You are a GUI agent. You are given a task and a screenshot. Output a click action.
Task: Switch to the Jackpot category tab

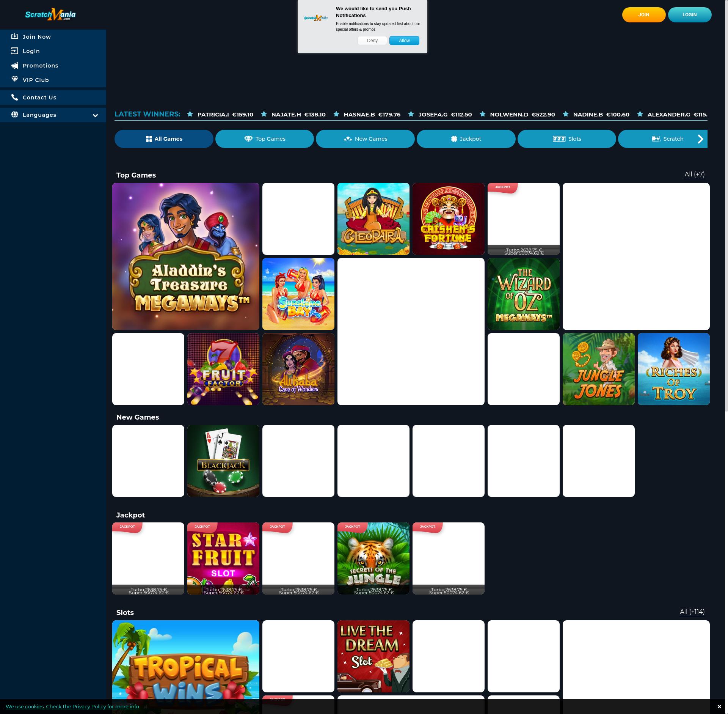pos(466,139)
